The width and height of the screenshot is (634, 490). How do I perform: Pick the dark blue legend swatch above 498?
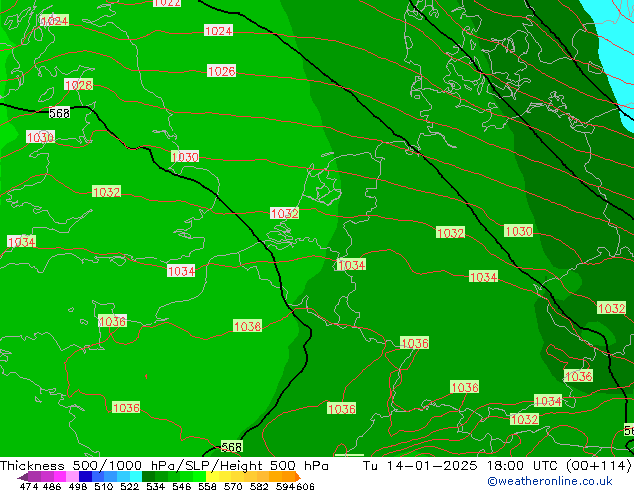(x=85, y=476)
